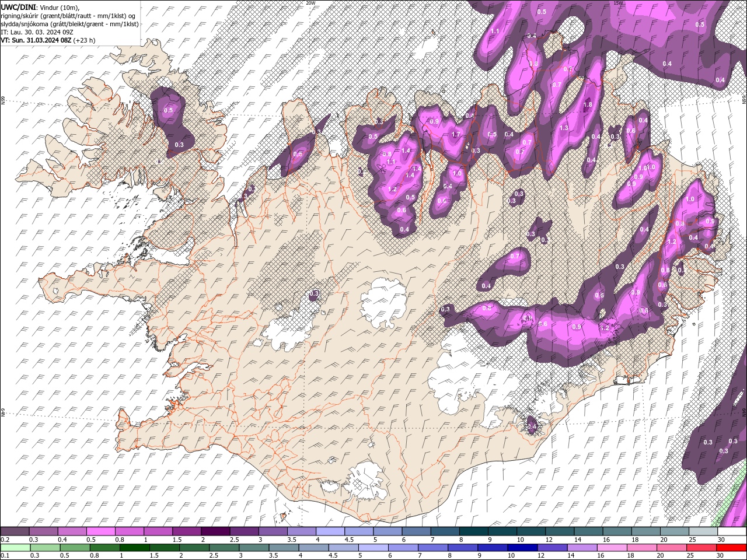Click the 'rigning/skúrir' header line
747x560 pixels.
[x=68, y=16]
